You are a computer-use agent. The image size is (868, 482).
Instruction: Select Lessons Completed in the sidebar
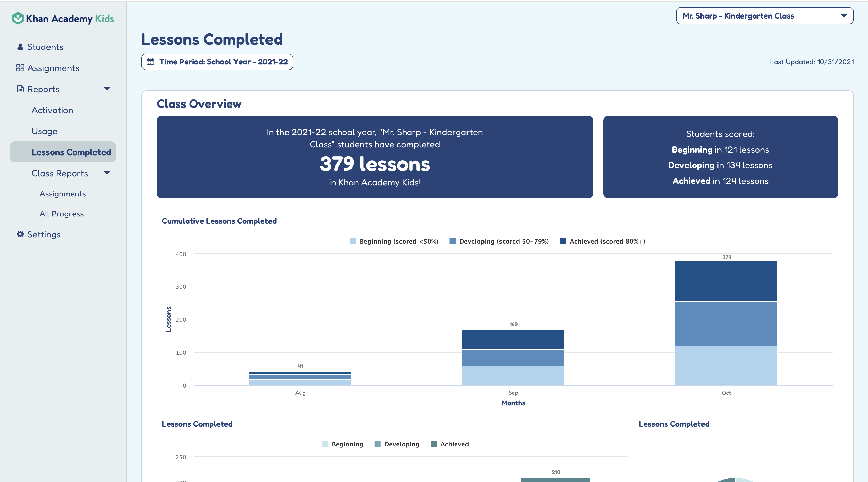(71, 152)
